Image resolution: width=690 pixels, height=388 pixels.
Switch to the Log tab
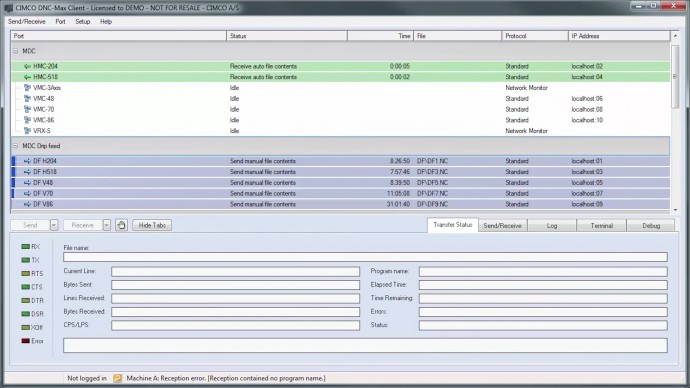click(552, 226)
